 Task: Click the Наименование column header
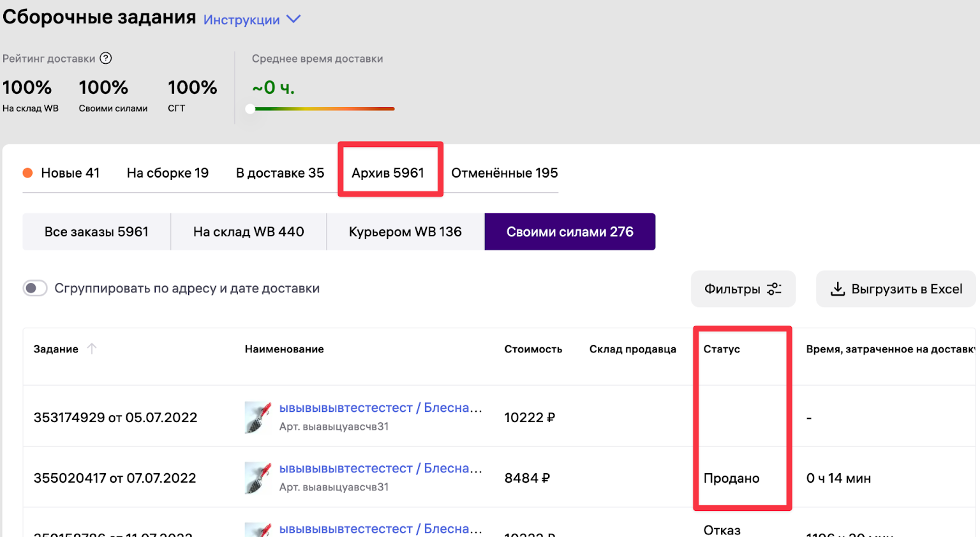point(285,349)
